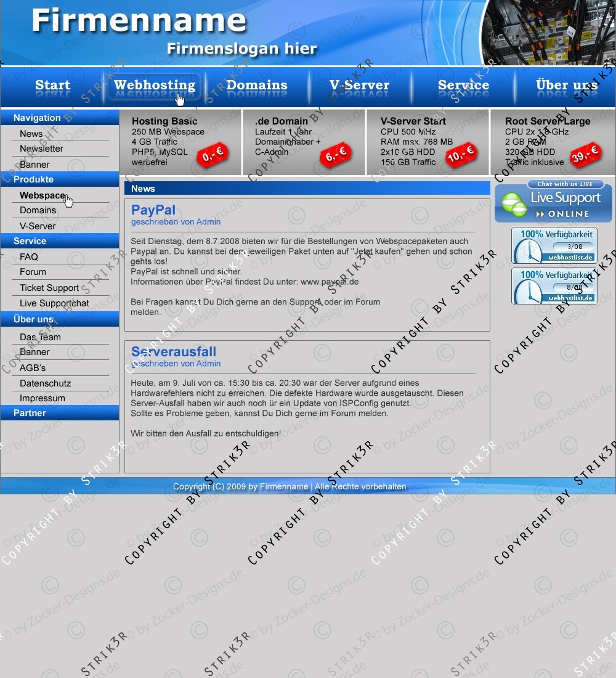This screenshot has width=616, height=678.
Task: Click the server photo in header
Action: (548, 32)
